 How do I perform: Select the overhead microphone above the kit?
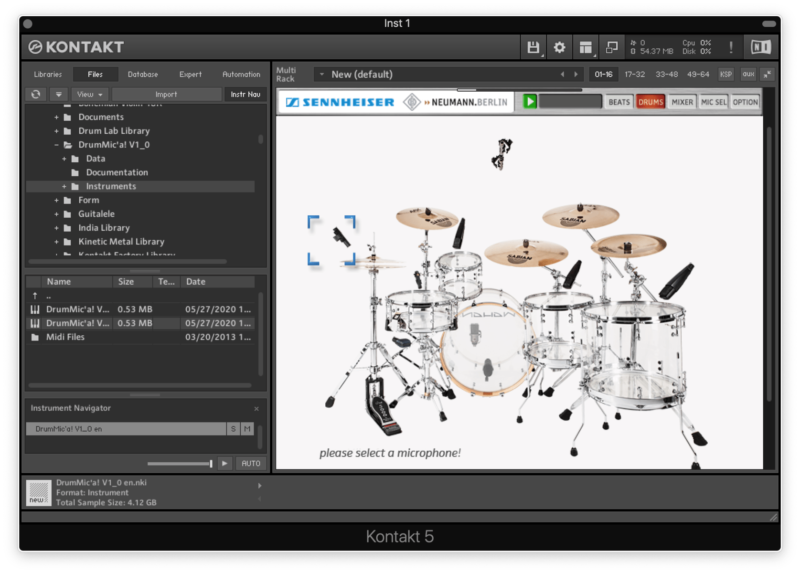click(x=502, y=154)
